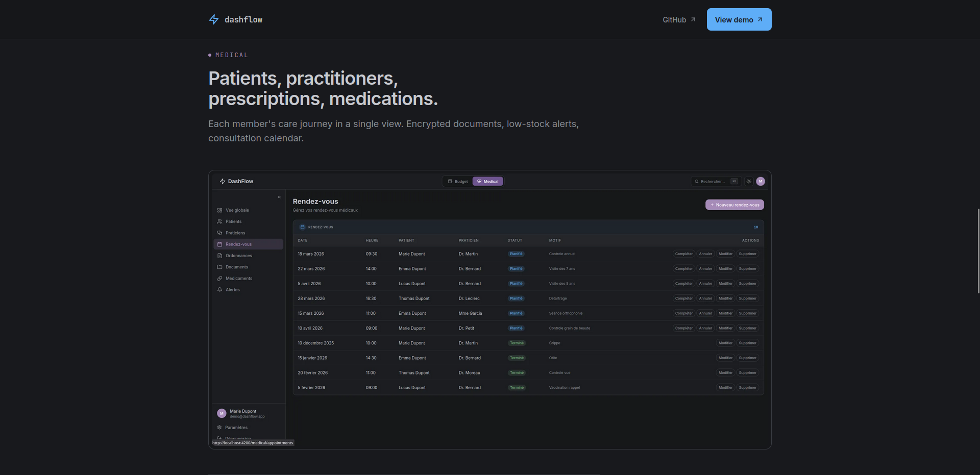Screen dimensions: 980x475
Task: Click the Rendez-vous calendar icon in sidebar
Action: tap(219, 244)
